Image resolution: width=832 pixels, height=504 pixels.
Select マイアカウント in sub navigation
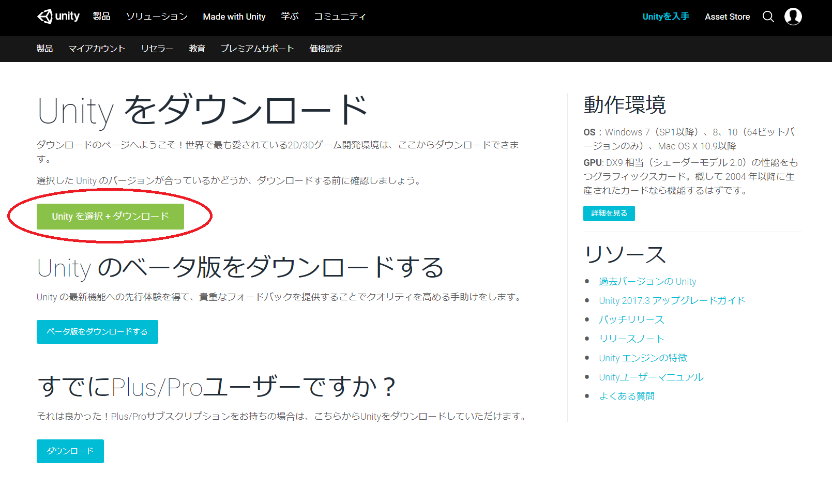97,49
